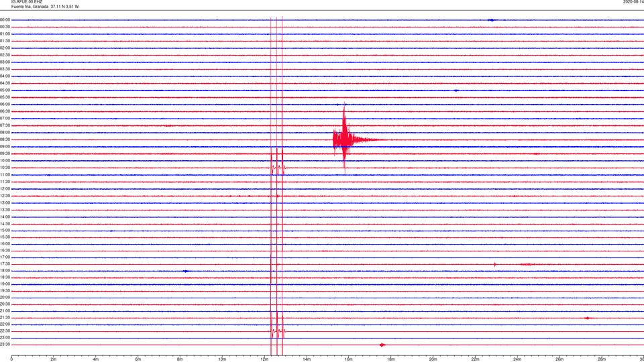The width and height of the screenshot is (644, 362).
Task: Click the spike event on the 17:30 trace
Action: 495,264
